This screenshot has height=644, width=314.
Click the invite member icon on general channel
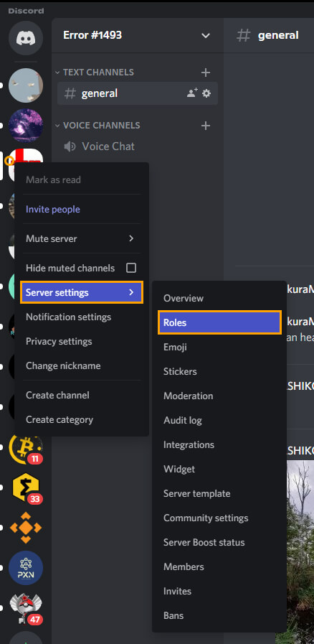click(192, 93)
